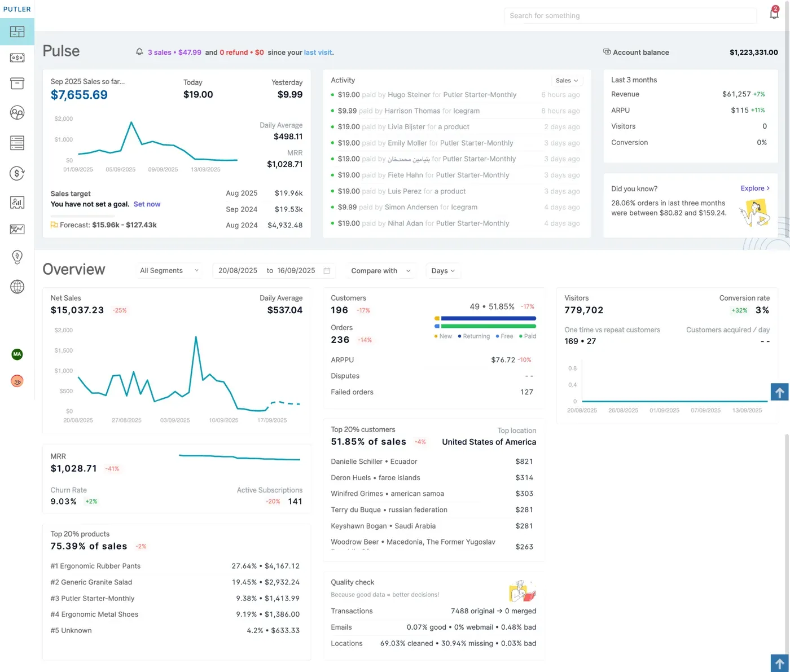Toggle the Free legend item
Screen dimensions: 790x672
(x=504, y=336)
